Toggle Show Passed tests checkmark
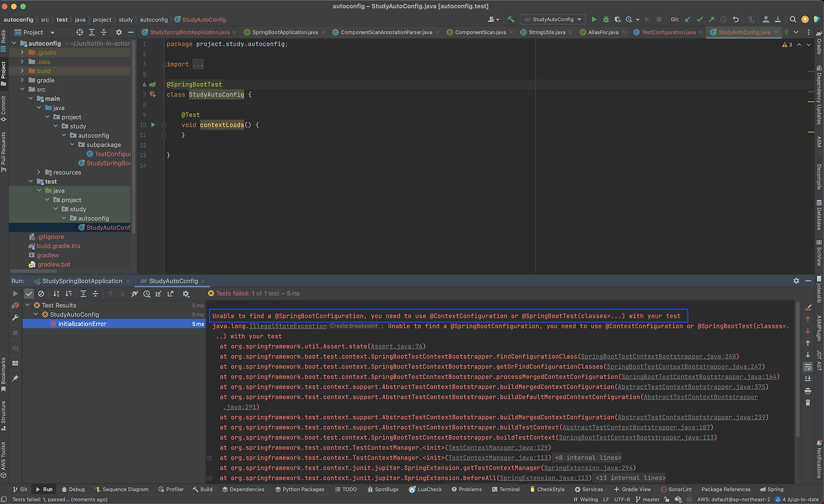This screenshot has height=504, width=824. [x=29, y=294]
